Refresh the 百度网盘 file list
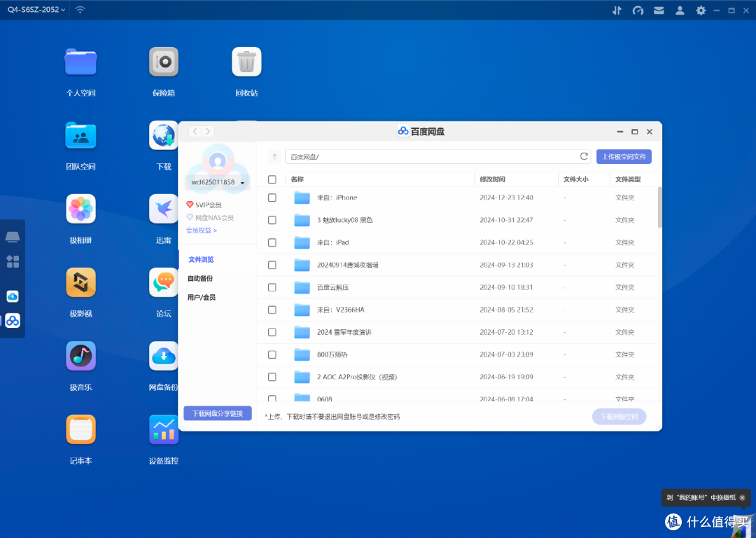The width and height of the screenshot is (756, 538). (x=584, y=156)
